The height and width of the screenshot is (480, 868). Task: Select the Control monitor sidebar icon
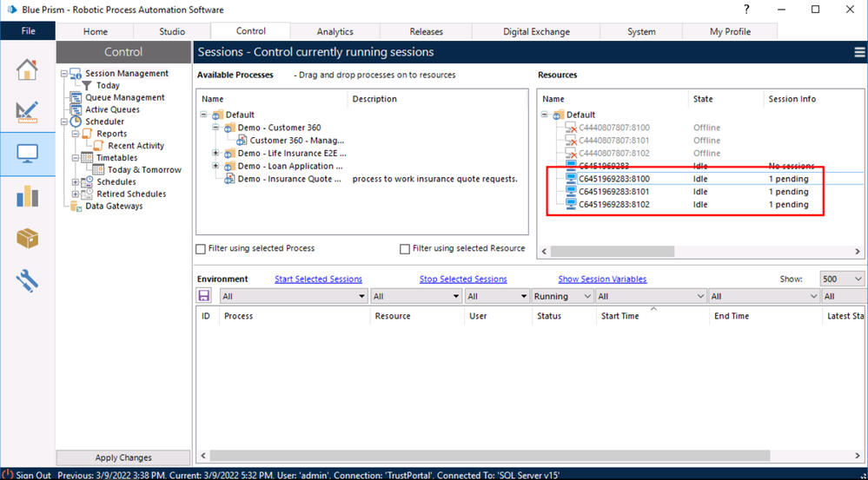(27, 154)
